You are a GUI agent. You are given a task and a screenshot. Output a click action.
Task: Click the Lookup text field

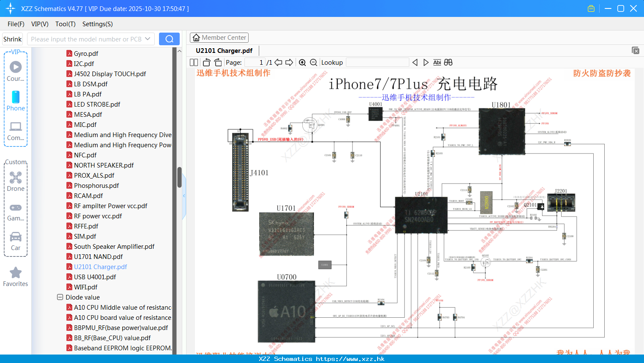tap(377, 62)
